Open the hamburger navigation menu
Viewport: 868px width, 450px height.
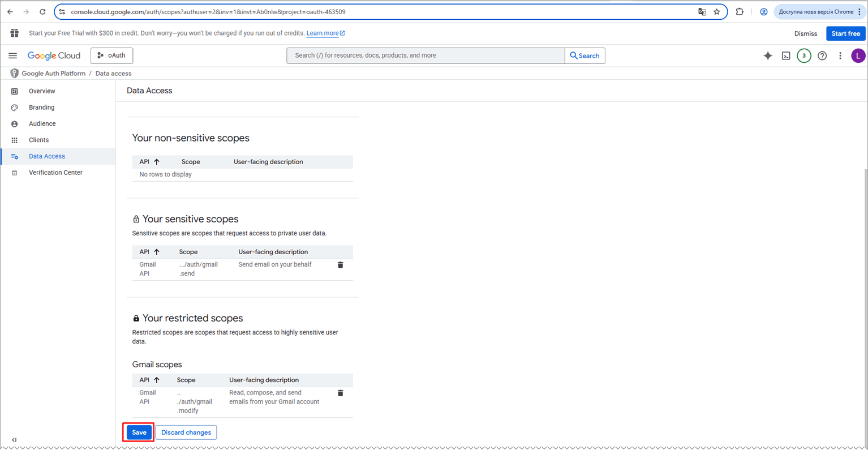point(12,55)
